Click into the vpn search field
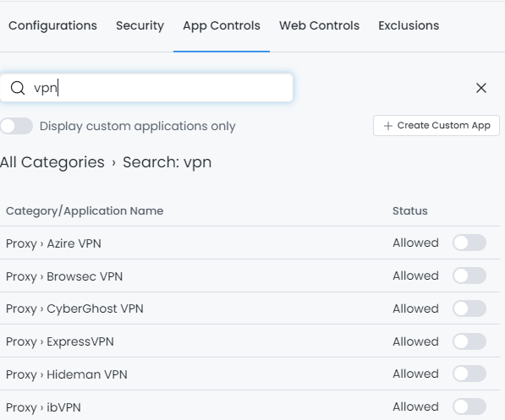The image size is (505, 420). tap(146, 88)
